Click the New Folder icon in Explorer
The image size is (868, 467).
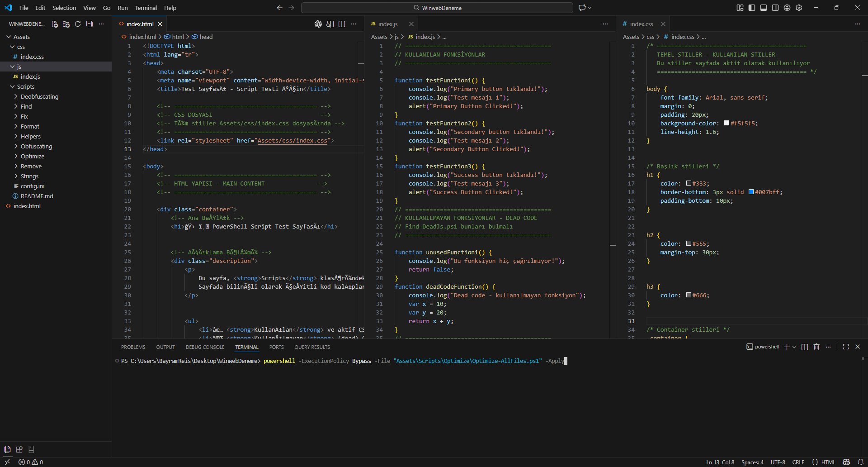[66, 24]
